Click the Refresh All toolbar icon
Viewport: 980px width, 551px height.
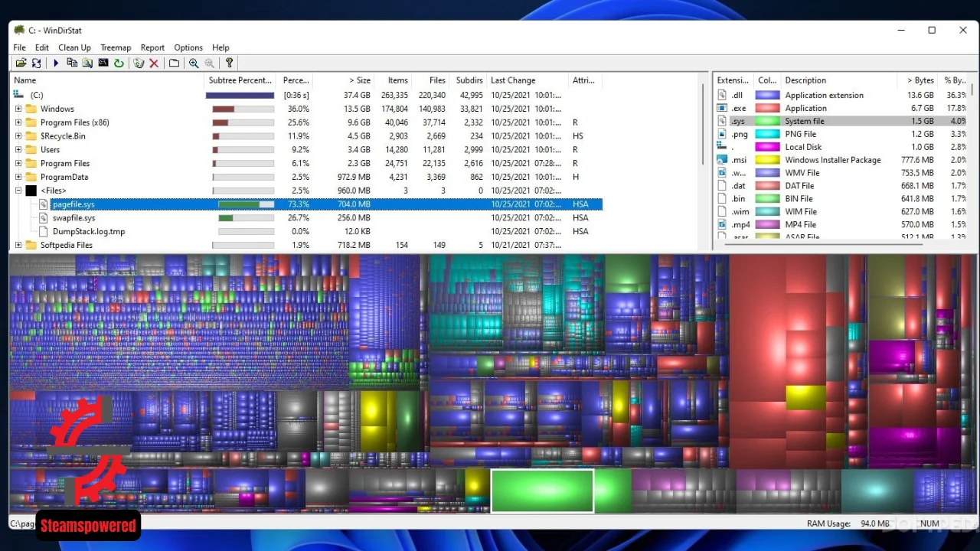click(x=36, y=63)
